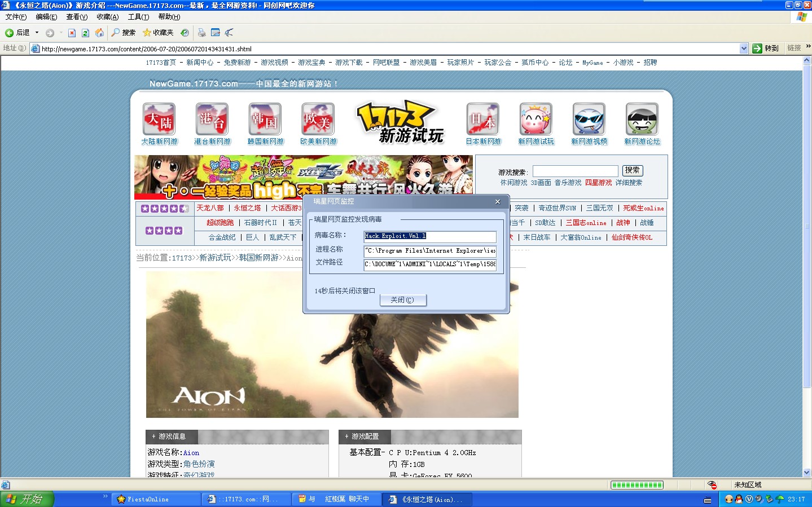Open the 四星游戏 link

point(598,183)
